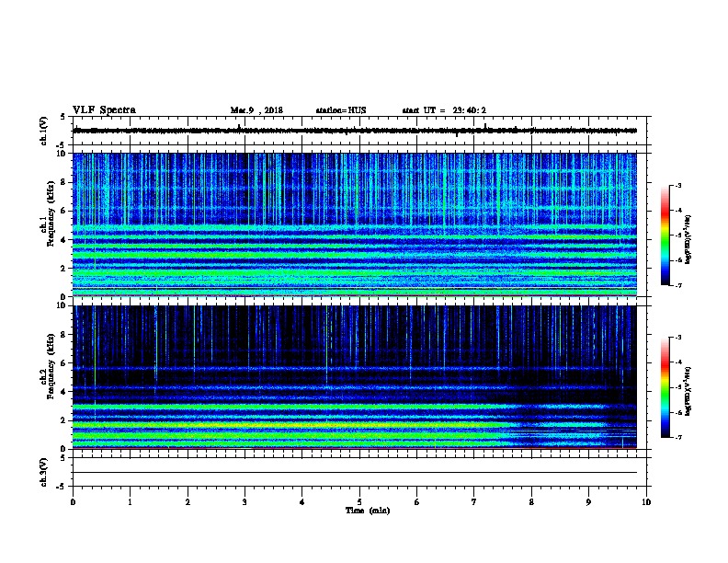Click the "6" kHz tick on ch.2 frequency axis
The height and width of the screenshot is (563, 728).
coord(63,363)
